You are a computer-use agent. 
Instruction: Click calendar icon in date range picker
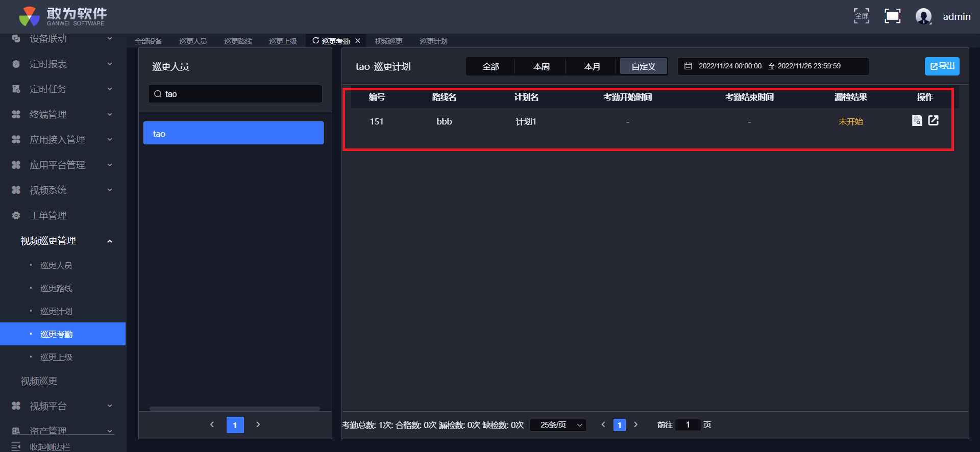click(688, 66)
